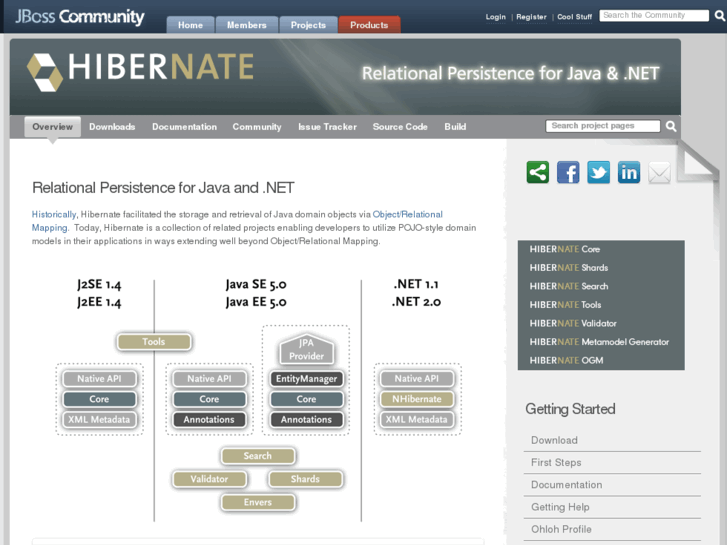Click the EntityManager box
Screen dimensions: 727x545
pyautogui.click(x=306, y=379)
